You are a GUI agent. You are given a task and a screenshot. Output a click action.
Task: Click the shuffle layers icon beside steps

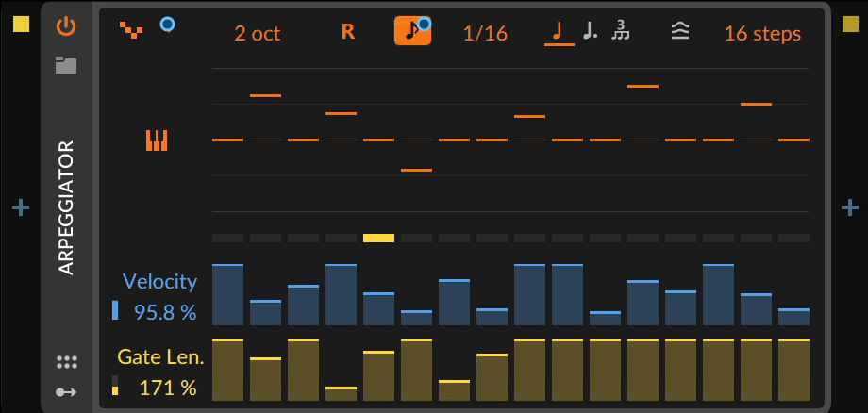[679, 32]
